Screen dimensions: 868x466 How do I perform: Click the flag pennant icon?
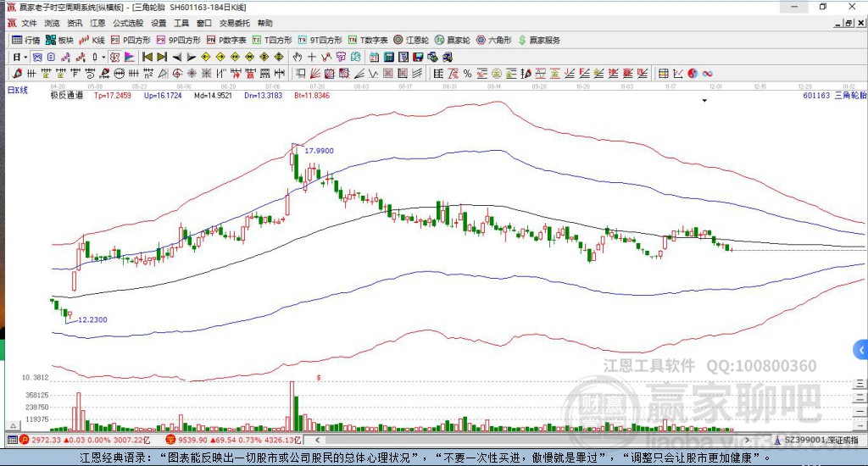pyautogui.click(x=130, y=57)
